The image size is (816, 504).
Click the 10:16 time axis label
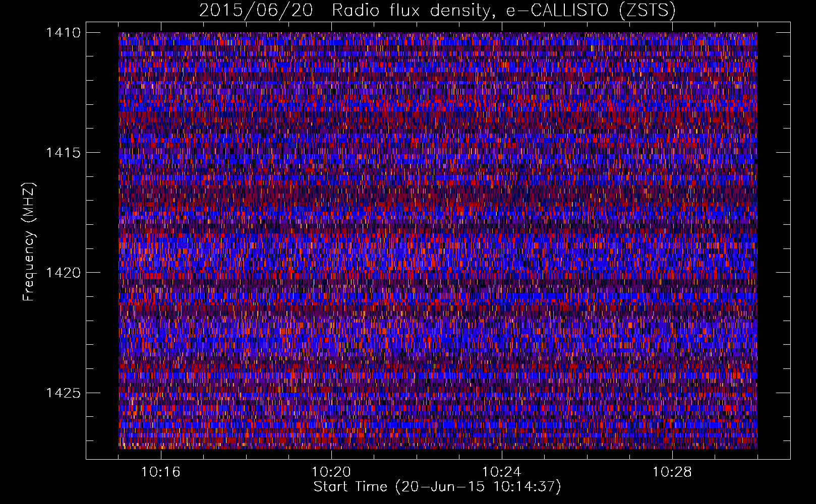point(160,472)
